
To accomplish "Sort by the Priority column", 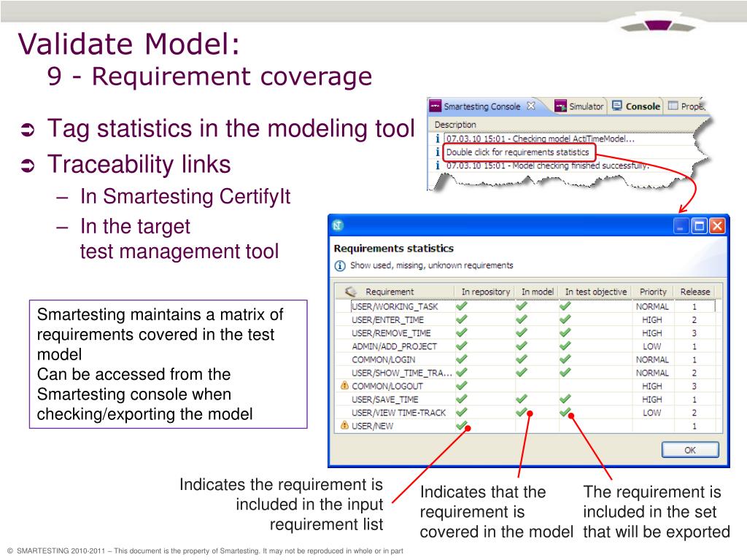I will click(653, 292).
